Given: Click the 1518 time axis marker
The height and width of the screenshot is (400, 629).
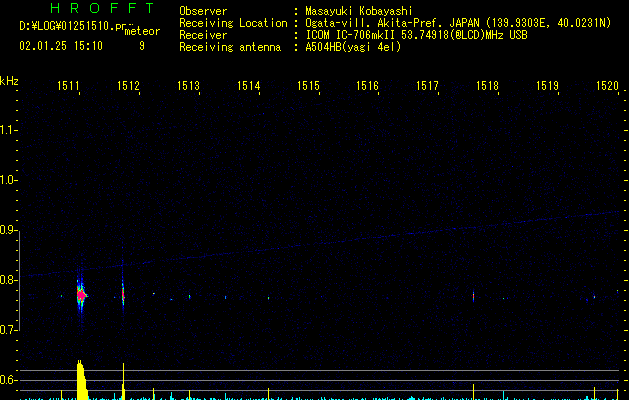Looking at the screenshot, I should (487, 86).
